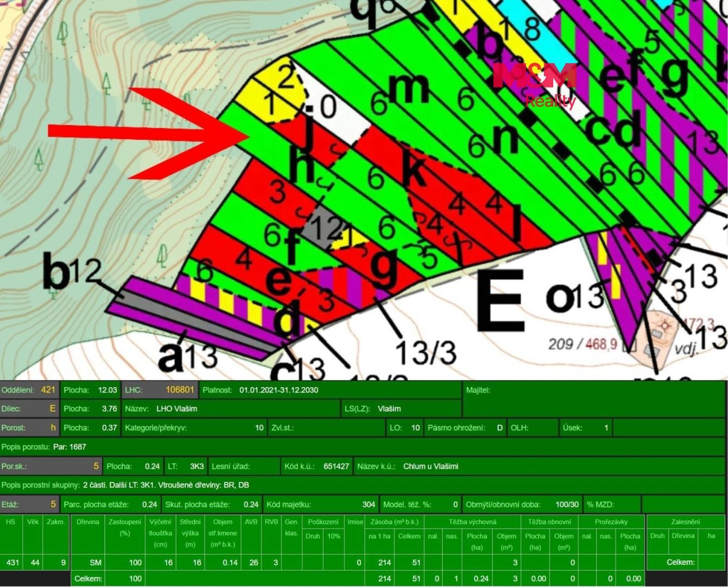Select the AVB cell value 26

tap(253, 562)
